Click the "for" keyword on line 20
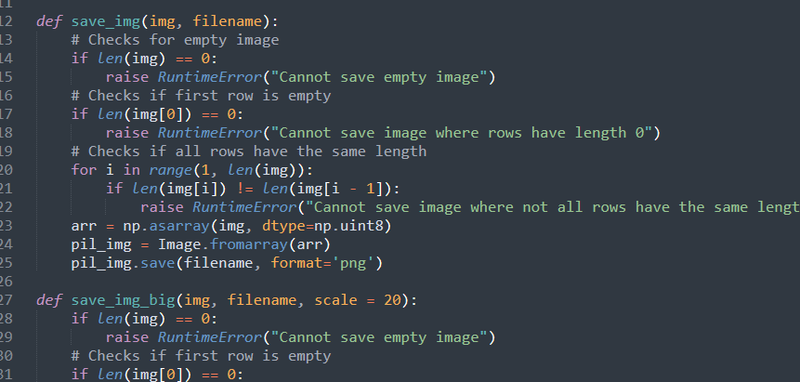The width and height of the screenshot is (800, 382). [x=84, y=170]
